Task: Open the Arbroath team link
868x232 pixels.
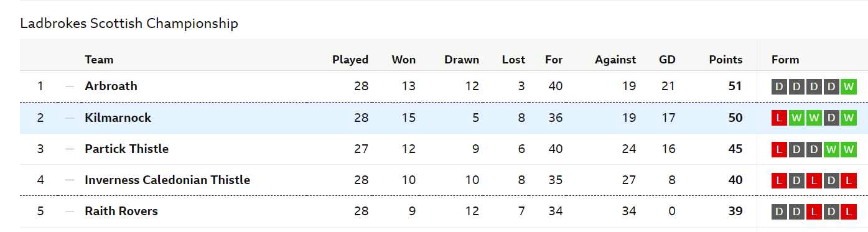Action: point(111,86)
